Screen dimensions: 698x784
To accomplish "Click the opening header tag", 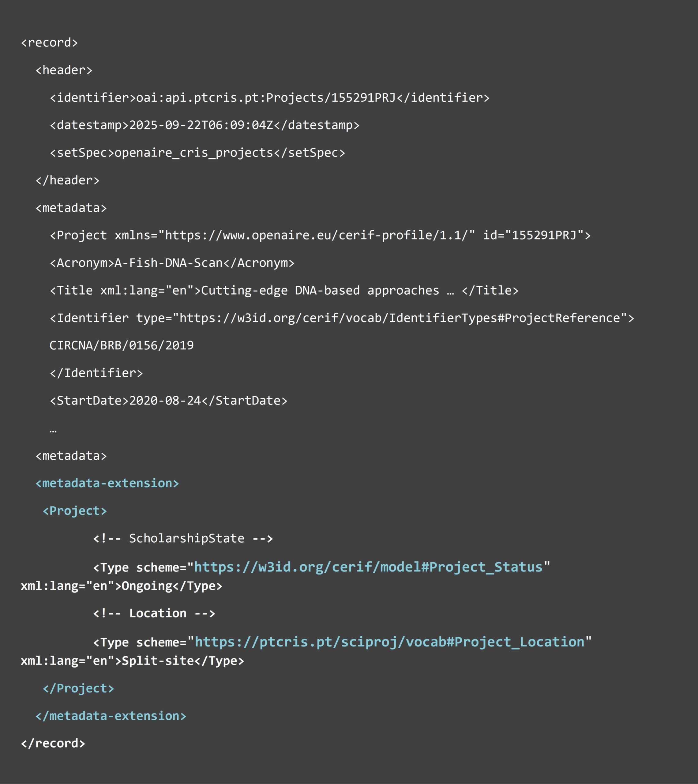I will coord(64,70).
